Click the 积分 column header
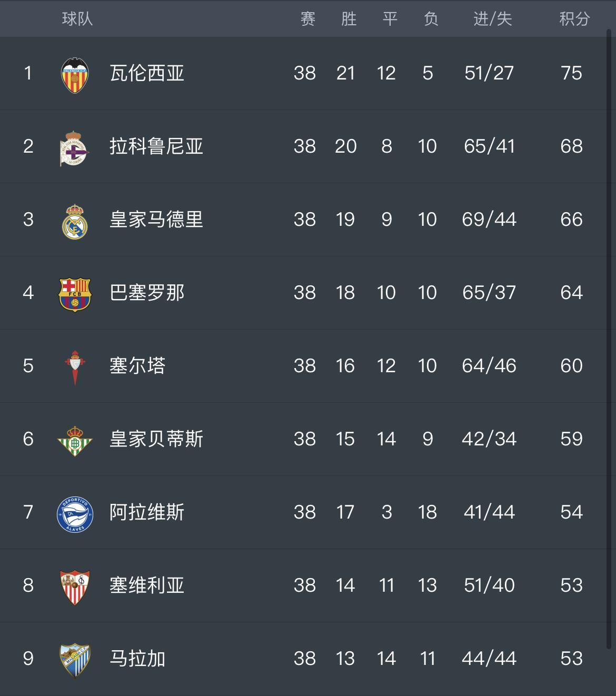The width and height of the screenshot is (616, 696). pyautogui.click(x=574, y=19)
